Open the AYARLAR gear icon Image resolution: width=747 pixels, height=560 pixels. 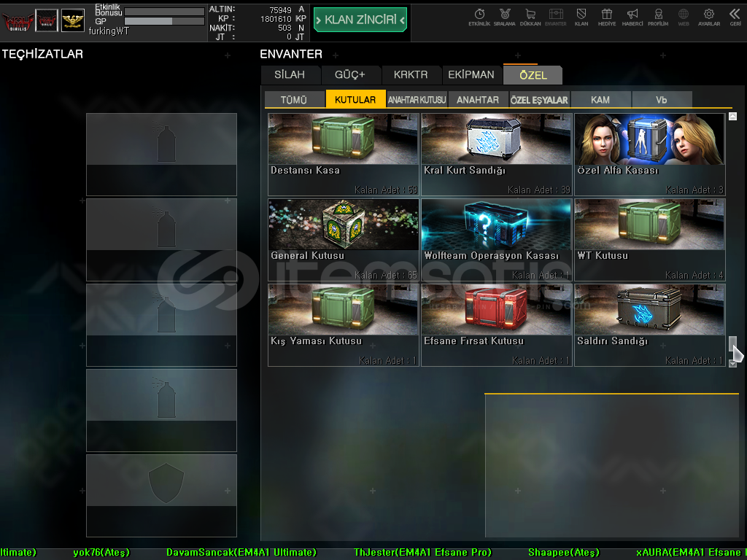(709, 17)
